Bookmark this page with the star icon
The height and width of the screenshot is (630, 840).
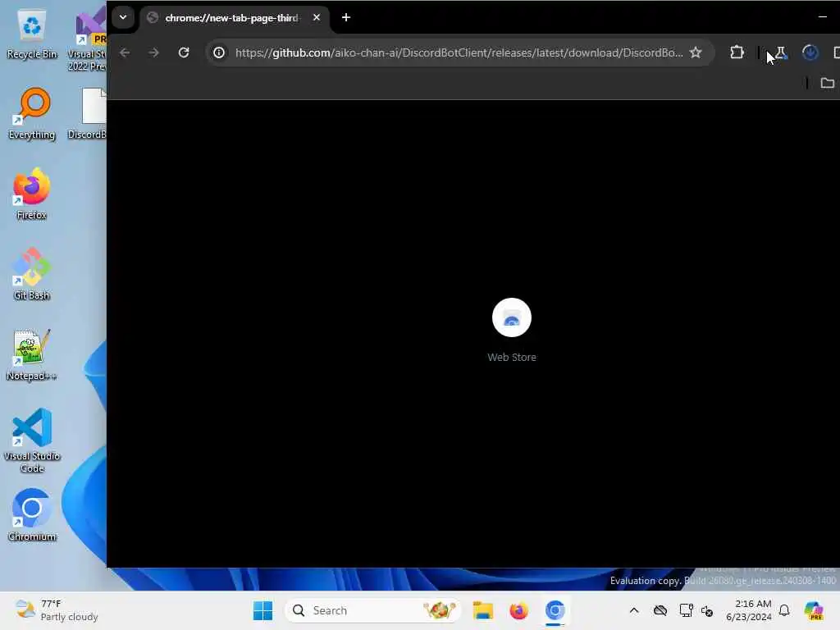(x=696, y=52)
